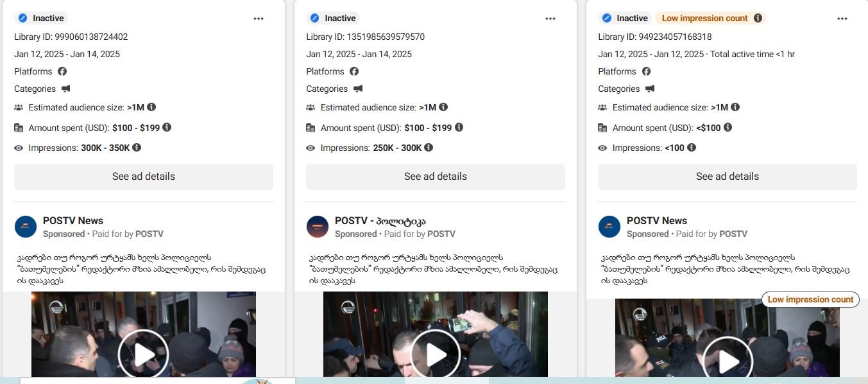Click info icon next to Impressions 300K - 350K
Screen dimensions: 868x384
click(x=137, y=148)
